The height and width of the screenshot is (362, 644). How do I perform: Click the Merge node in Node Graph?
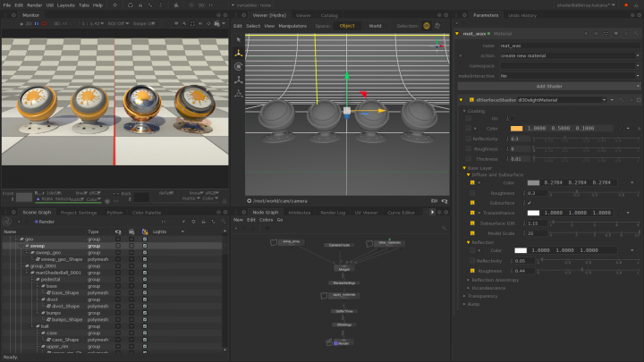pyautogui.click(x=343, y=268)
